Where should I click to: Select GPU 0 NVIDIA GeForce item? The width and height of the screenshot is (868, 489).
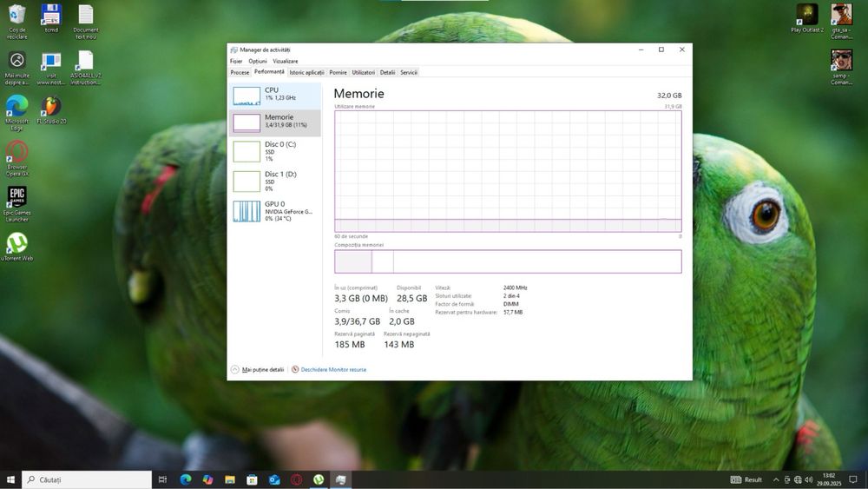tap(275, 211)
